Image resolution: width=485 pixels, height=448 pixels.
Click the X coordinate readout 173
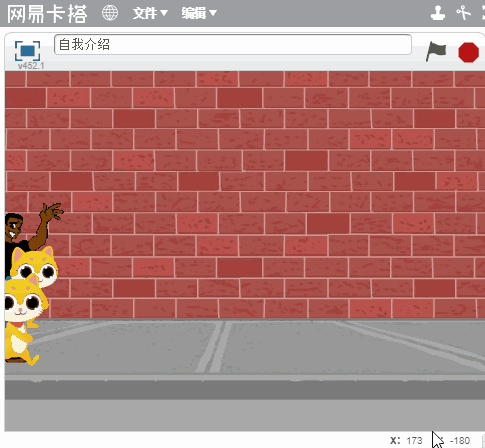click(414, 441)
